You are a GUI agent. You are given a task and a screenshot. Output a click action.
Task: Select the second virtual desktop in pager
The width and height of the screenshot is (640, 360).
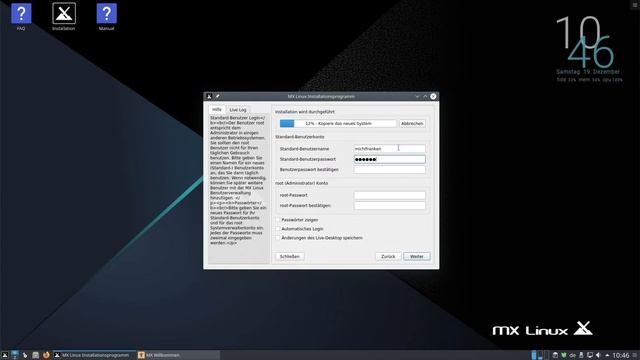541,355
